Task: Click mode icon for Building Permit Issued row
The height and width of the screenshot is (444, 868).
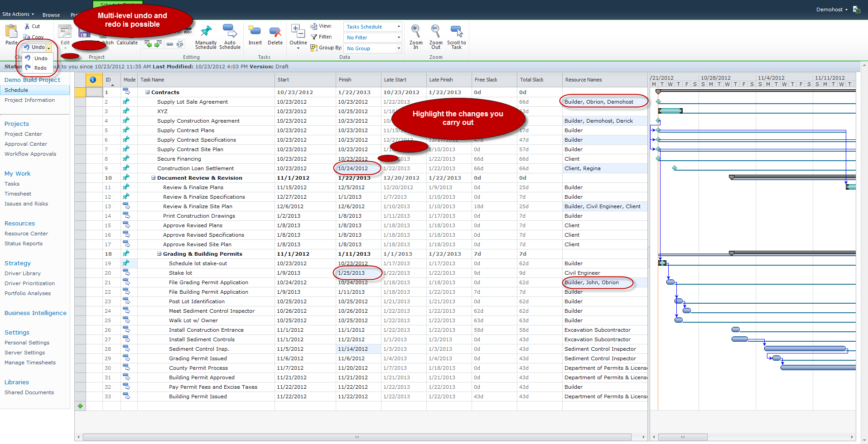Action: click(x=126, y=396)
